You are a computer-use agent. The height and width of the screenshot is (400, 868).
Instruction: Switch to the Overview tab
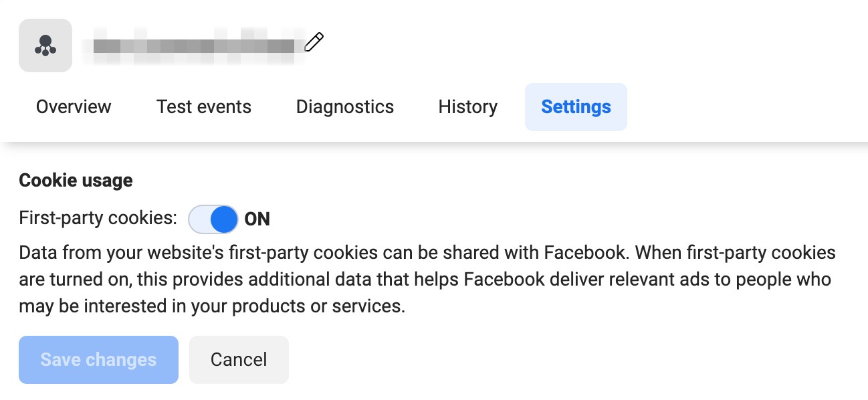73,106
